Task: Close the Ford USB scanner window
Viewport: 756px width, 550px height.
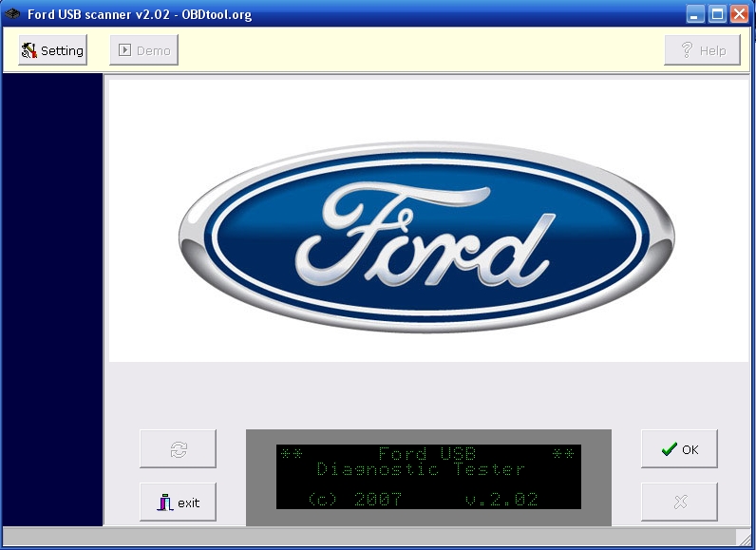Action: tap(739, 14)
